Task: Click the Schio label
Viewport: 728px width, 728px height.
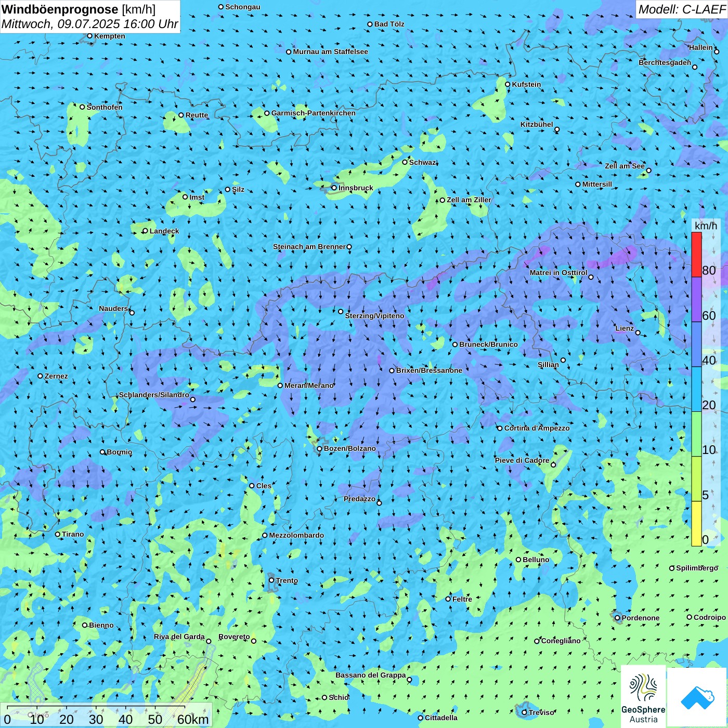Action: [x=339, y=697]
